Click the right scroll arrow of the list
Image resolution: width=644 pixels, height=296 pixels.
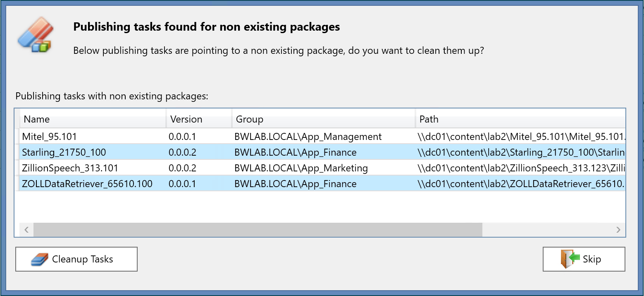pos(618,230)
